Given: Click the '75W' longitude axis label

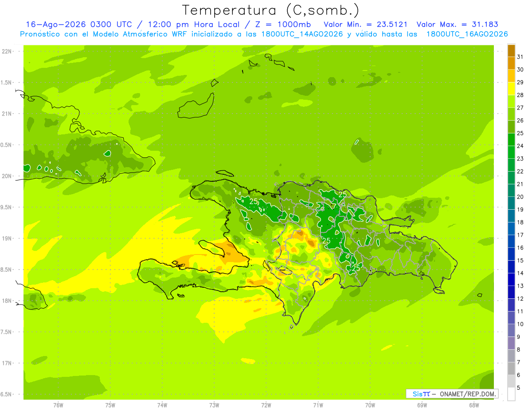Looking at the screenshot, I should 110,405.
